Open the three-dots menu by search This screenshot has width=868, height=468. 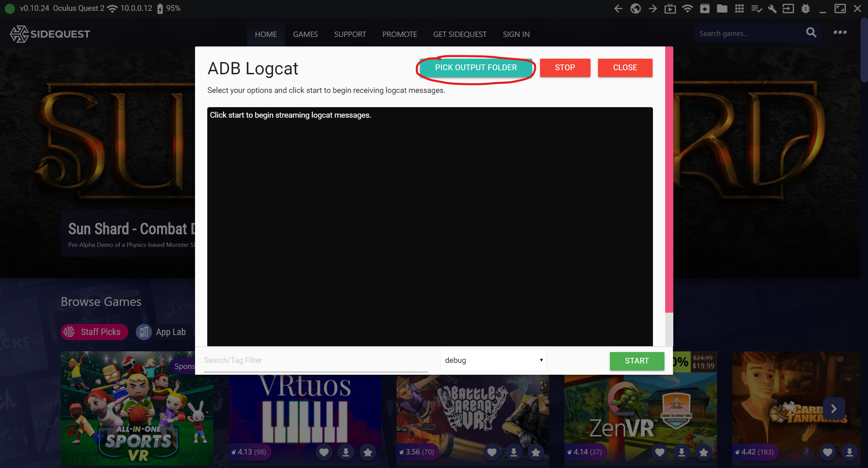pos(840,33)
